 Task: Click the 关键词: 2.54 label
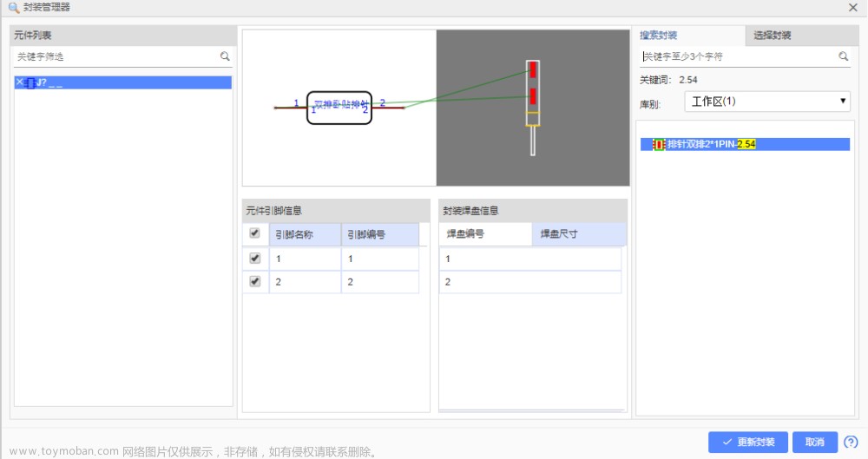(668, 80)
